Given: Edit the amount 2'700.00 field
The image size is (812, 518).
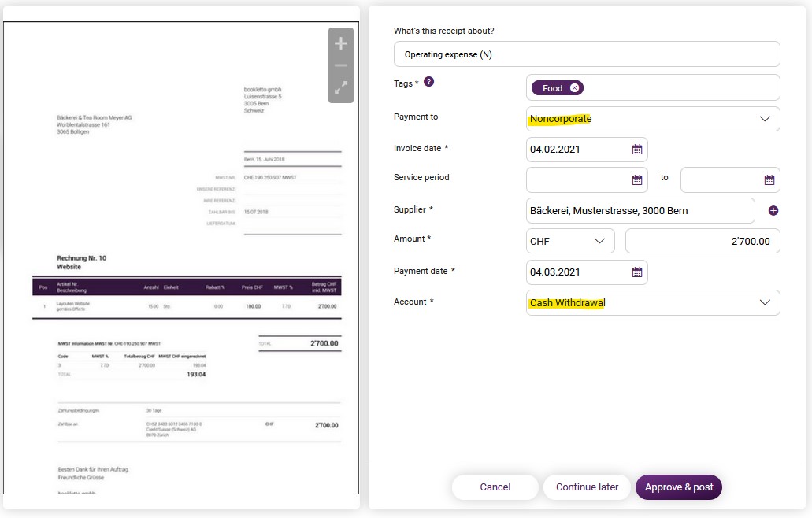Looking at the screenshot, I should 703,241.
